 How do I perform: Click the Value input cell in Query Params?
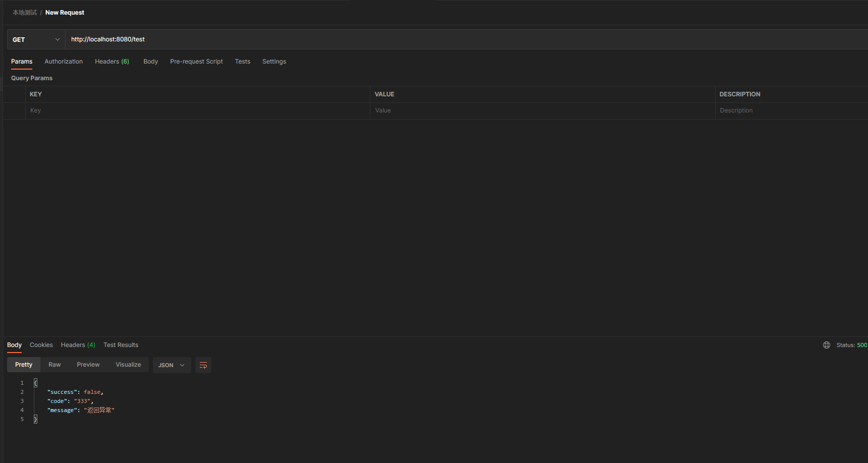[542, 110]
